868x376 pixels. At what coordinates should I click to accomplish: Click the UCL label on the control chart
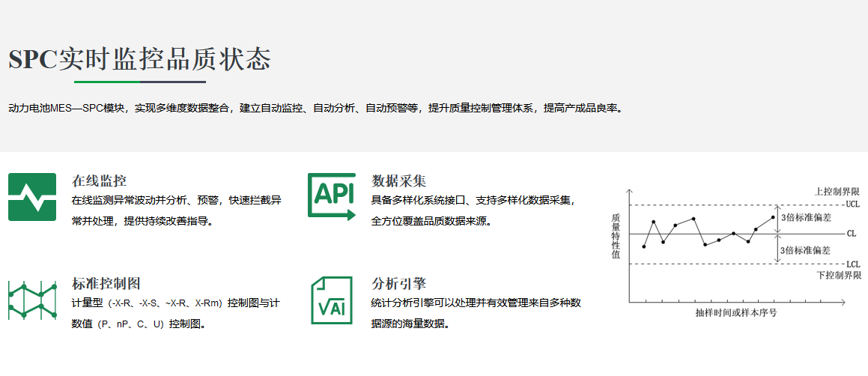[852, 204]
